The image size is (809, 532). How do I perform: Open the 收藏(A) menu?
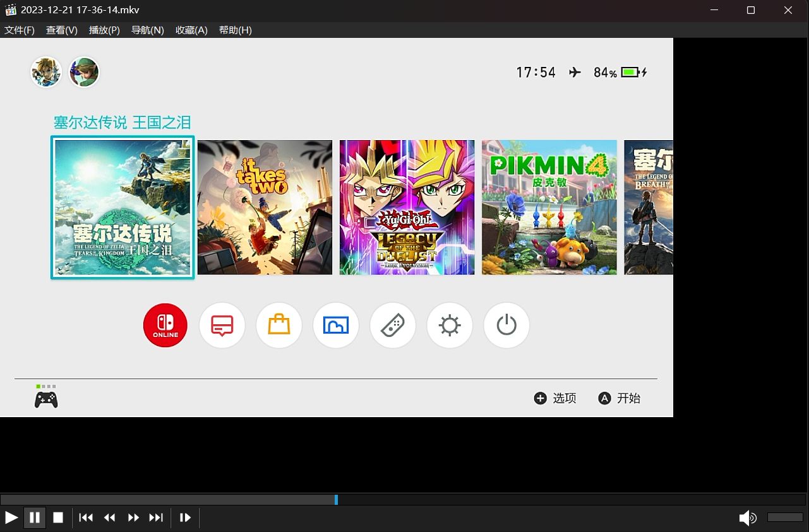pyautogui.click(x=191, y=30)
